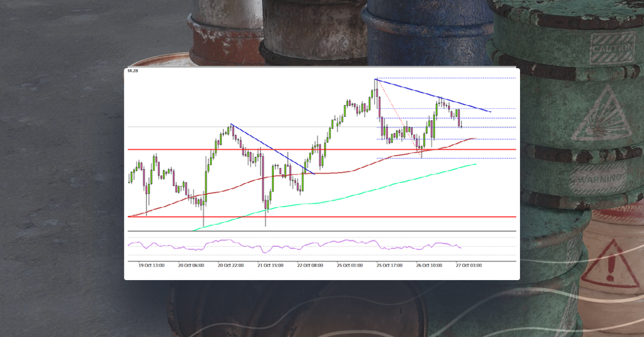
Task: Click the divider bar above the oscillator panel
Action: [x=322, y=230]
